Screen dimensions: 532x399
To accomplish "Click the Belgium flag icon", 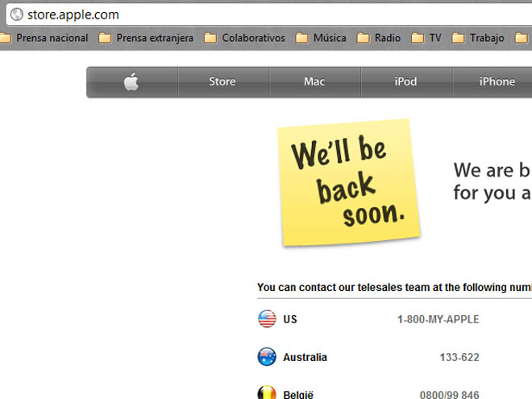I will (267, 393).
